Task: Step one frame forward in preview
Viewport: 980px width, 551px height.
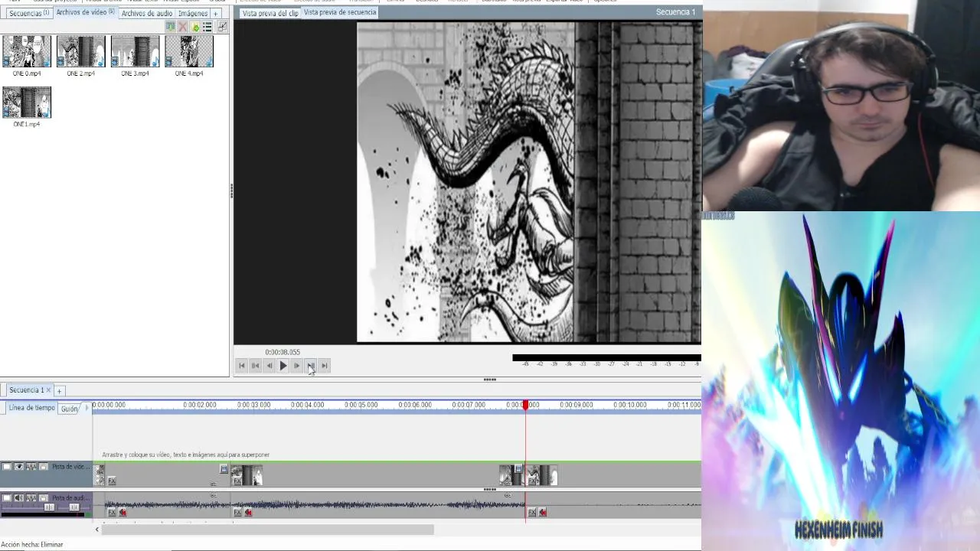Action: (296, 366)
